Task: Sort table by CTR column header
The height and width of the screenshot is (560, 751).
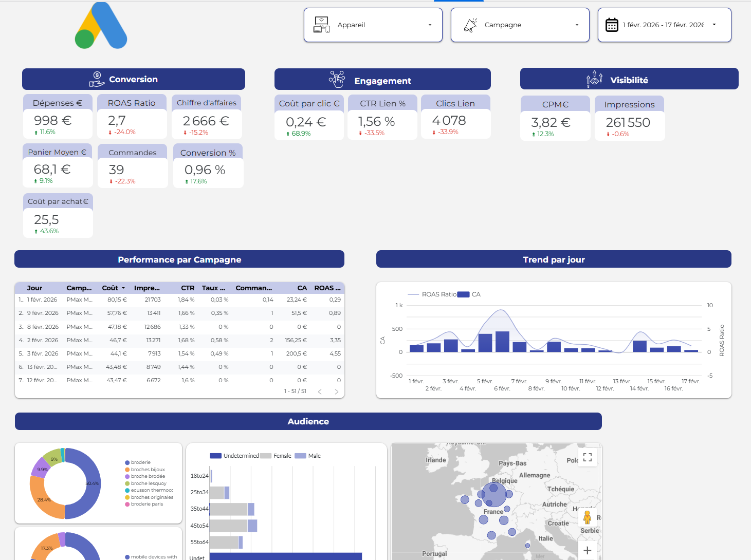Action: pos(188,288)
